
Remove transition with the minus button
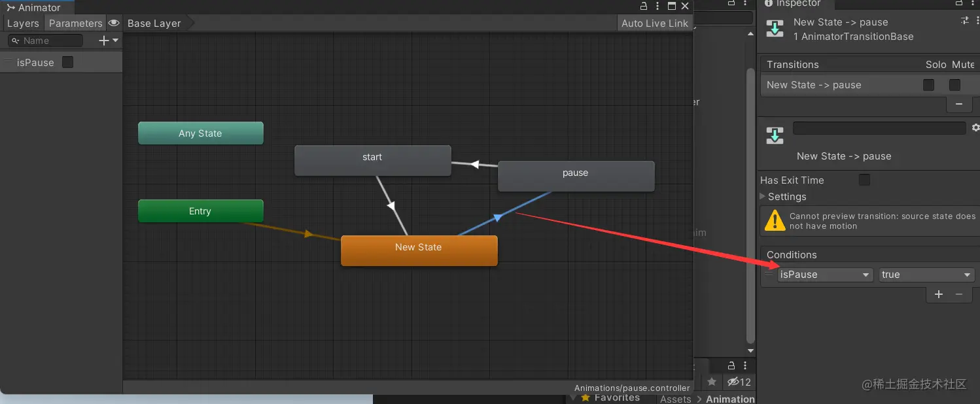coord(959,104)
